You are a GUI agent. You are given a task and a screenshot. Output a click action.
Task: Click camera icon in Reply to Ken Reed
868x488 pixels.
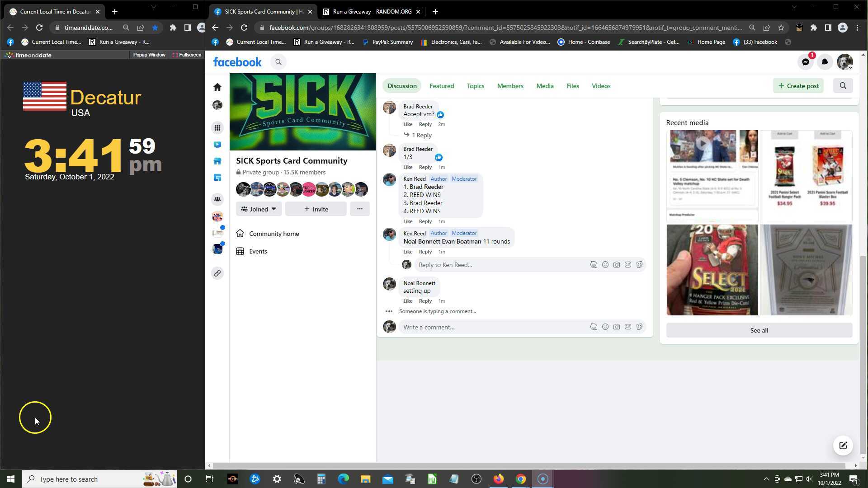616,265
